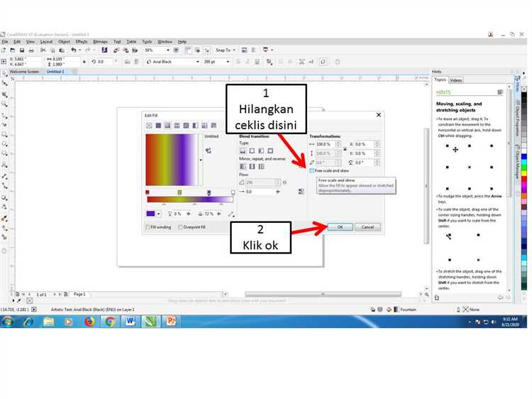Click the Import icon in toolbar
The image size is (532, 399).
pyautogui.click(x=116, y=50)
